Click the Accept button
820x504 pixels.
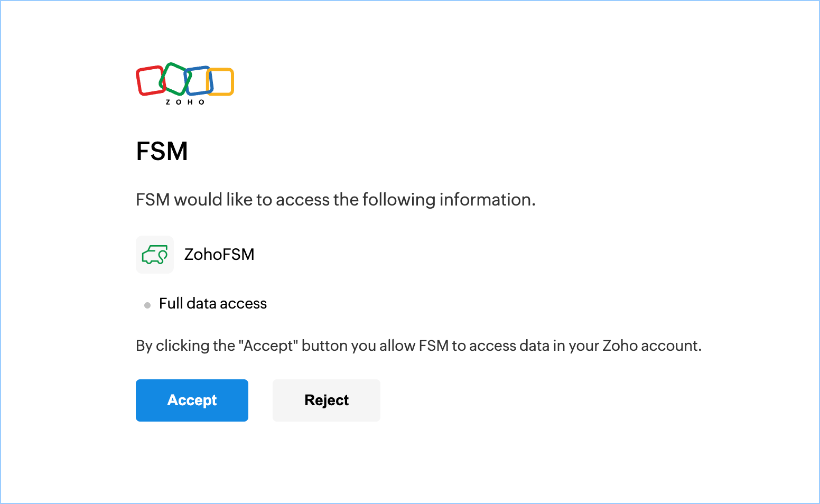[192, 400]
